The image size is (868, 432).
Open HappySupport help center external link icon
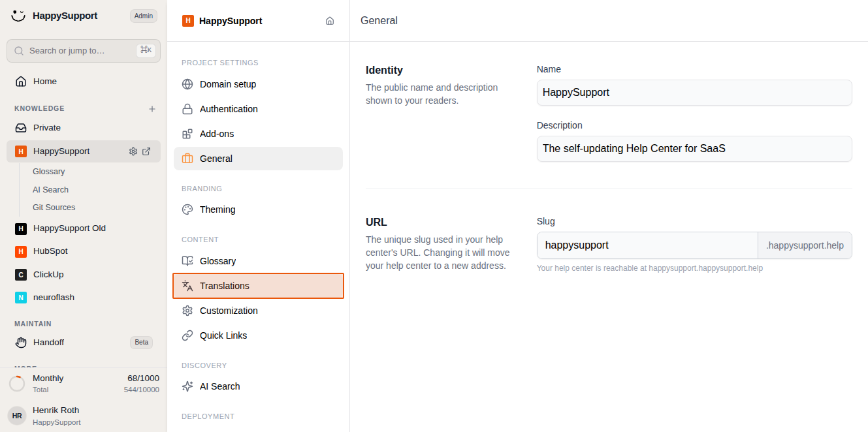click(x=146, y=151)
